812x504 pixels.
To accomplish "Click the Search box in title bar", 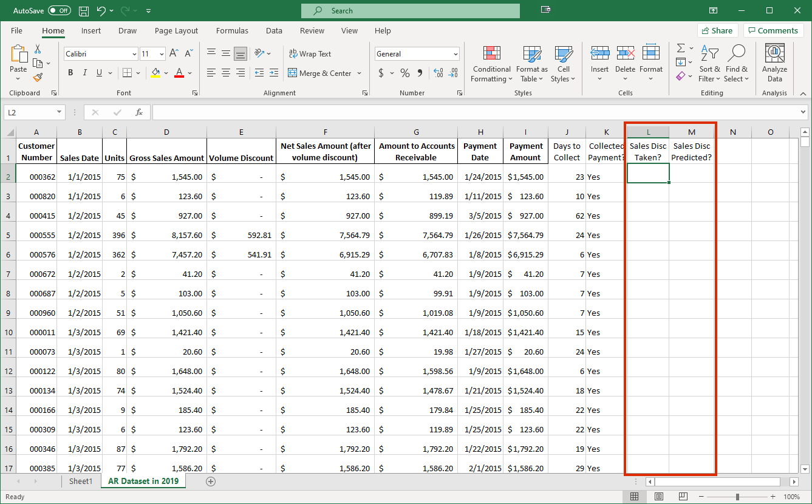I will 411,11.
